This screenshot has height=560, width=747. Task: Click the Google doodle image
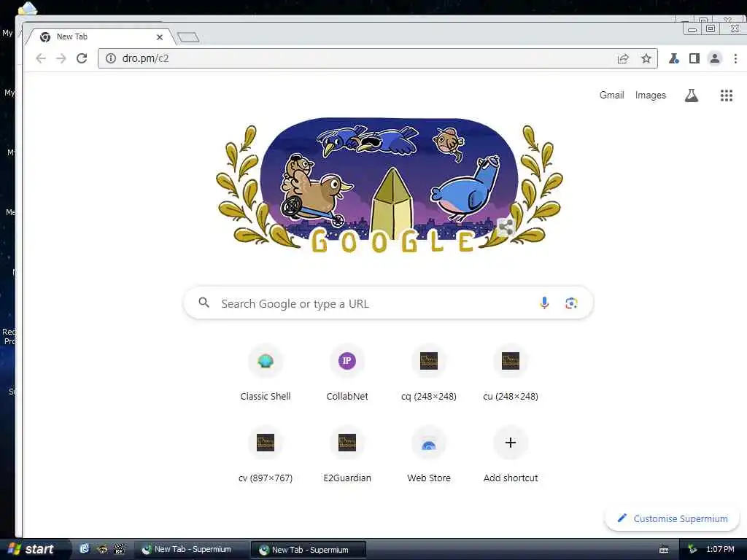[x=390, y=184]
